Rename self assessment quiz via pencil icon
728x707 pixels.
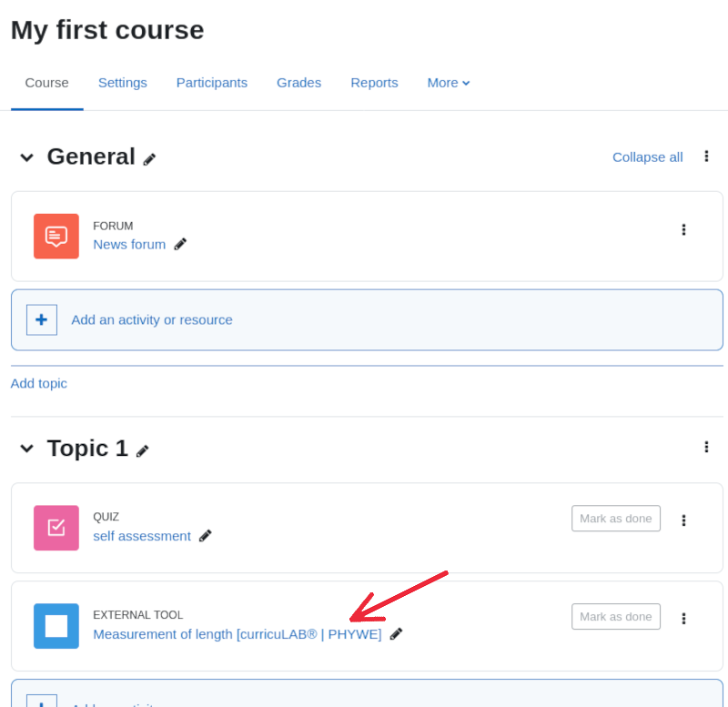[x=206, y=536]
